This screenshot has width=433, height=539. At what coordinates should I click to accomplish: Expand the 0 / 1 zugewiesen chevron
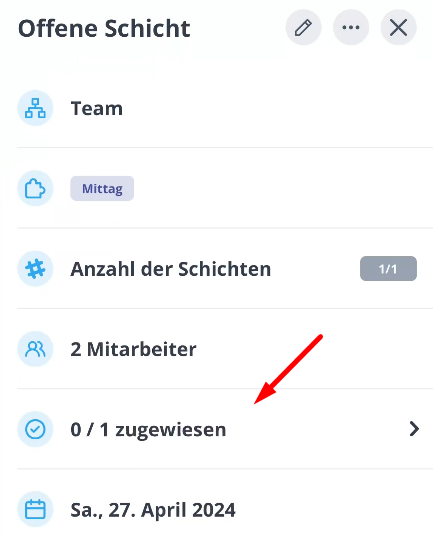pyautogui.click(x=414, y=429)
